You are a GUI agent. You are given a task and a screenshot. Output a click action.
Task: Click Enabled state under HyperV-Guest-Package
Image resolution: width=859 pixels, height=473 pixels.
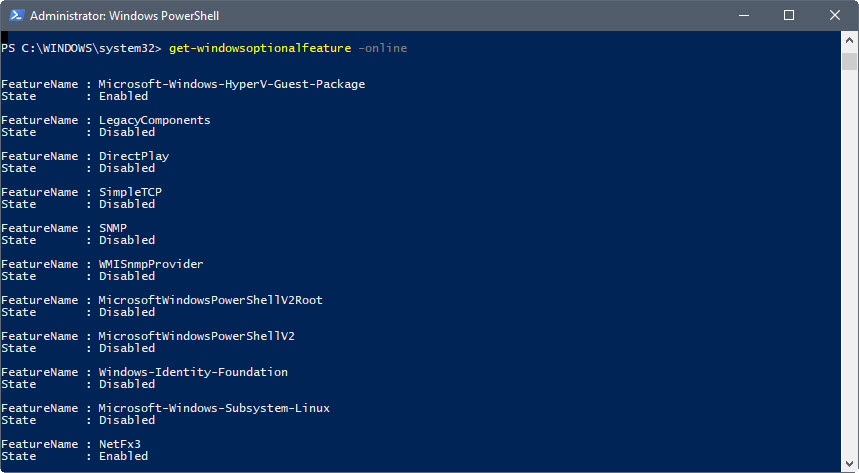[x=123, y=96]
